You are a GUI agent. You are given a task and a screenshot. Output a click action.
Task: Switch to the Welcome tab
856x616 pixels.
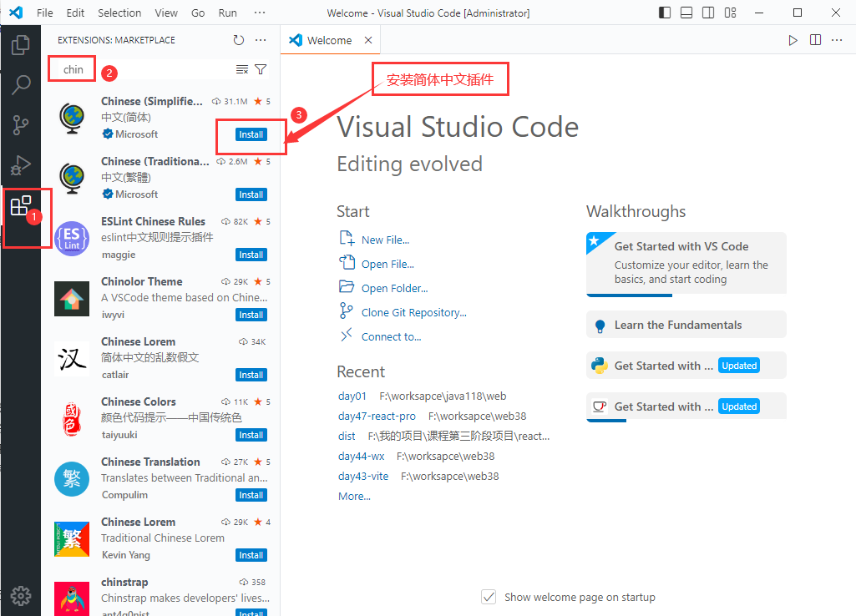click(x=329, y=40)
